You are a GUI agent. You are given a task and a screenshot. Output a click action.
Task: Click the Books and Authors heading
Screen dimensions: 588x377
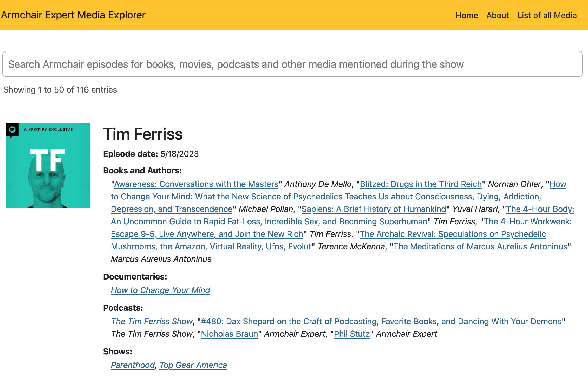click(142, 171)
